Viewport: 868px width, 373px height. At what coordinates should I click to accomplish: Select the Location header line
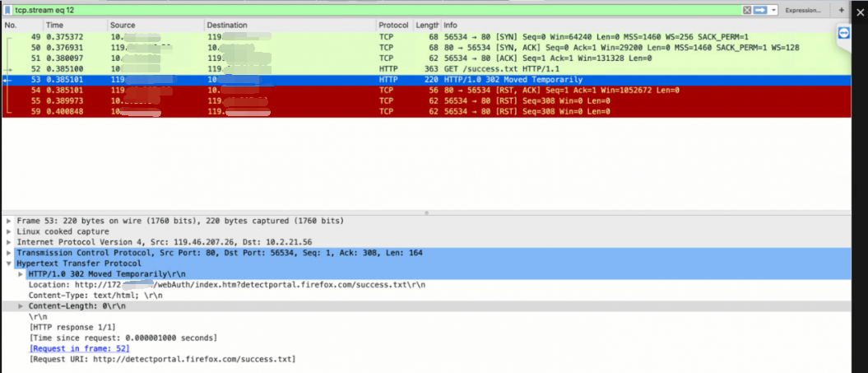[x=227, y=285]
